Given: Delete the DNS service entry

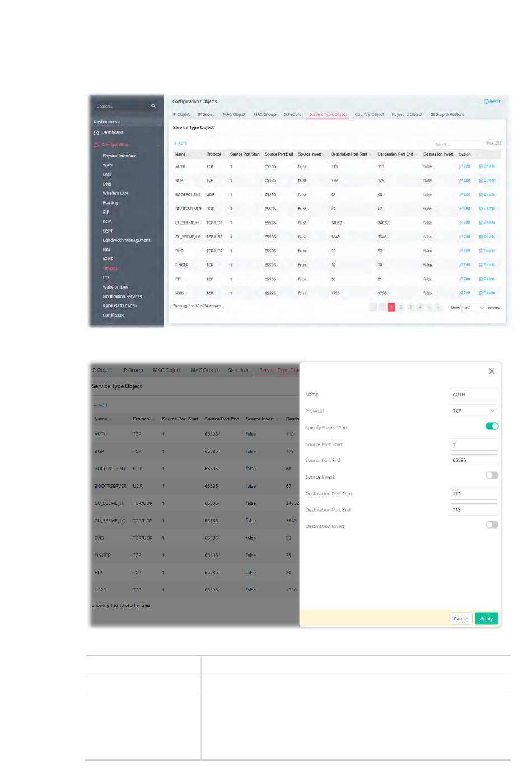Looking at the screenshot, I should pos(487,251).
